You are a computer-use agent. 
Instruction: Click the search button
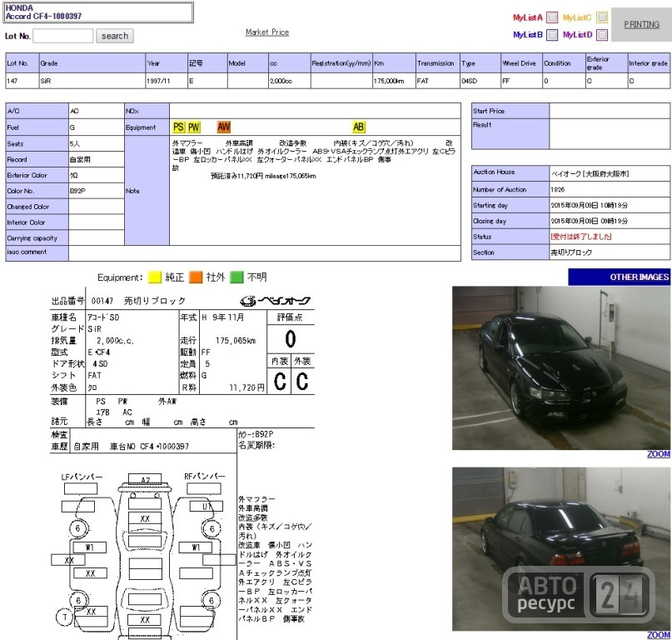pyautogui.click(x=115, y=36)
